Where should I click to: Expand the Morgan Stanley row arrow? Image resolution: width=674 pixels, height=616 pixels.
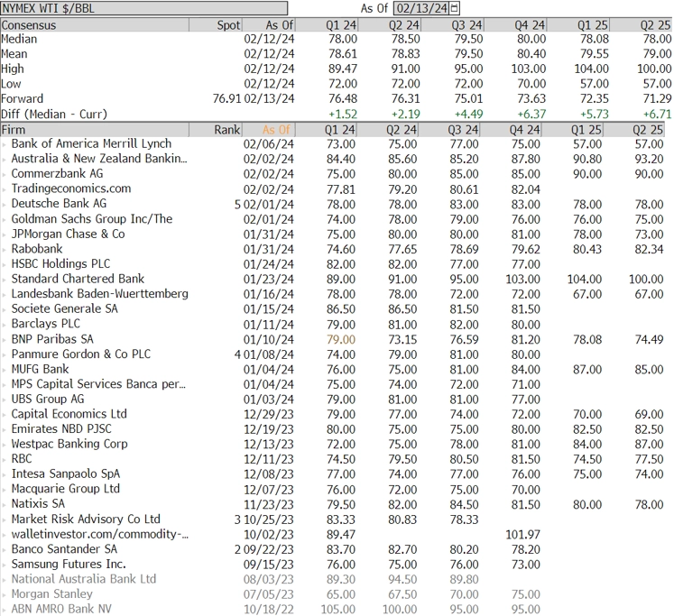(x=5, y=595)
